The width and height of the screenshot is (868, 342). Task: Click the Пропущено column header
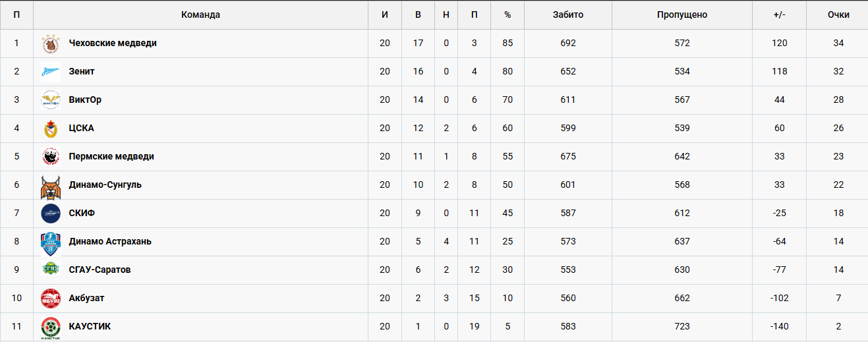[x=681, y=14]
